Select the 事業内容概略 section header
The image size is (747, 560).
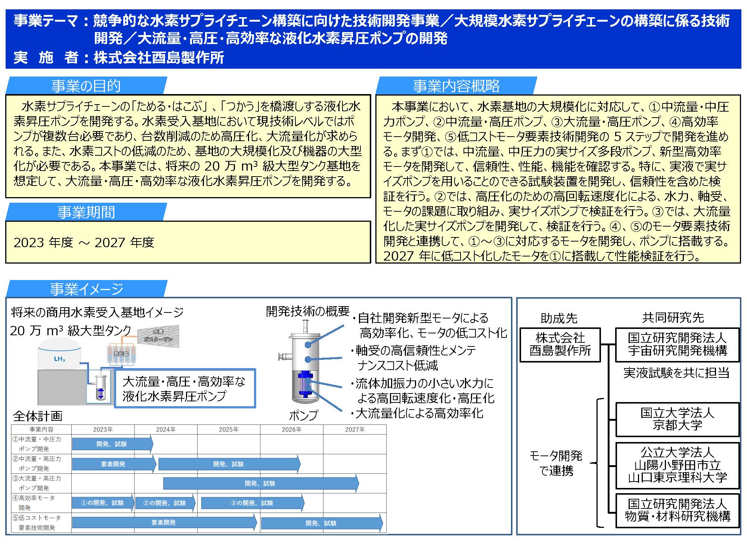456,85
